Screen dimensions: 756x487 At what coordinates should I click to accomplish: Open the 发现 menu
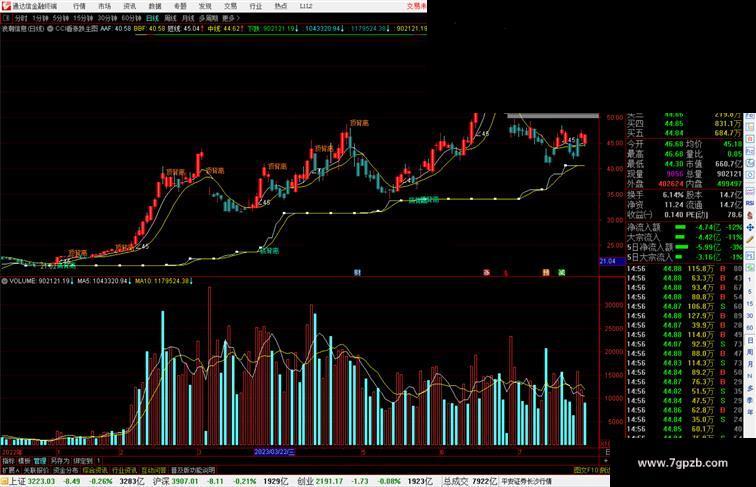coord(205,6)
